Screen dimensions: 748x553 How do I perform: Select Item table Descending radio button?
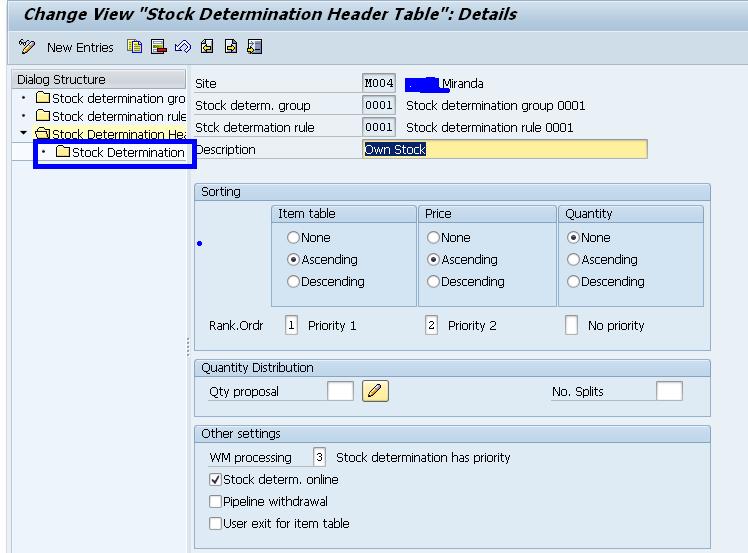tap(293, 282)
